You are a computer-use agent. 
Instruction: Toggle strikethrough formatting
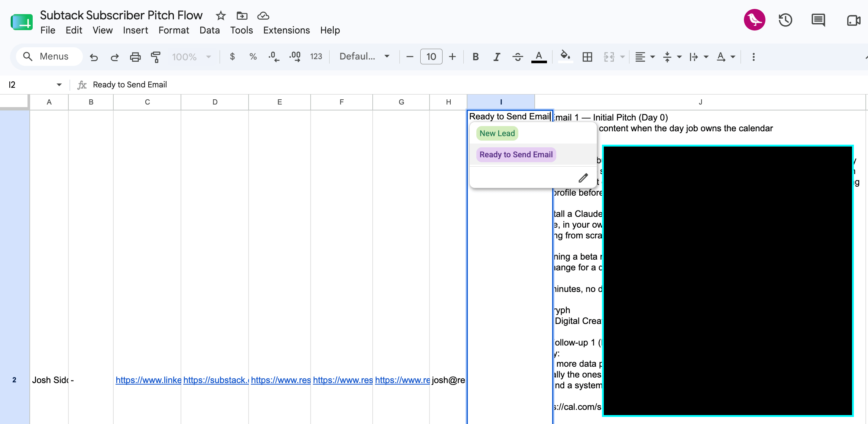[x=518, y=57]
